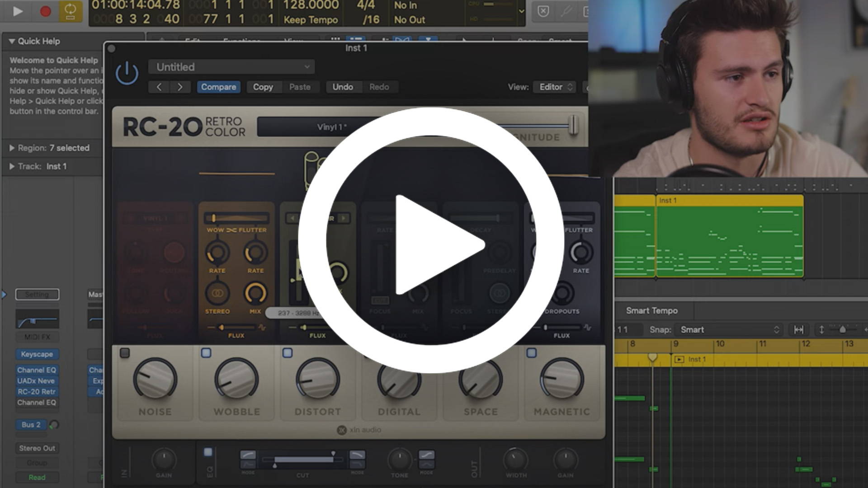Image resolution: width=868 pixels, height=488 pixels.
Task: Open the channel strip Setting button
Action: (37, 294)
